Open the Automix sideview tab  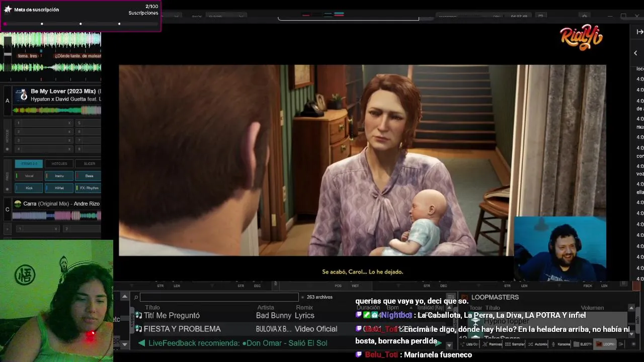click(538, 344)
